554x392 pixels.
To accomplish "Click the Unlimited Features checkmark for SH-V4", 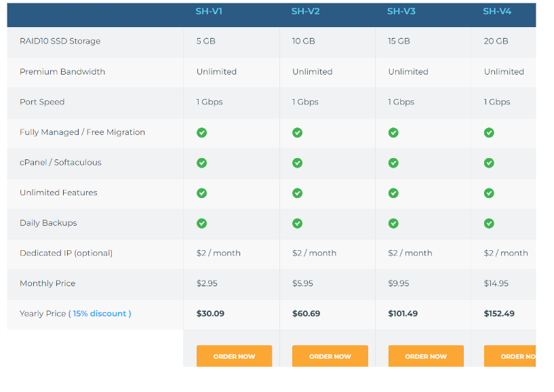I will [489, 193].
